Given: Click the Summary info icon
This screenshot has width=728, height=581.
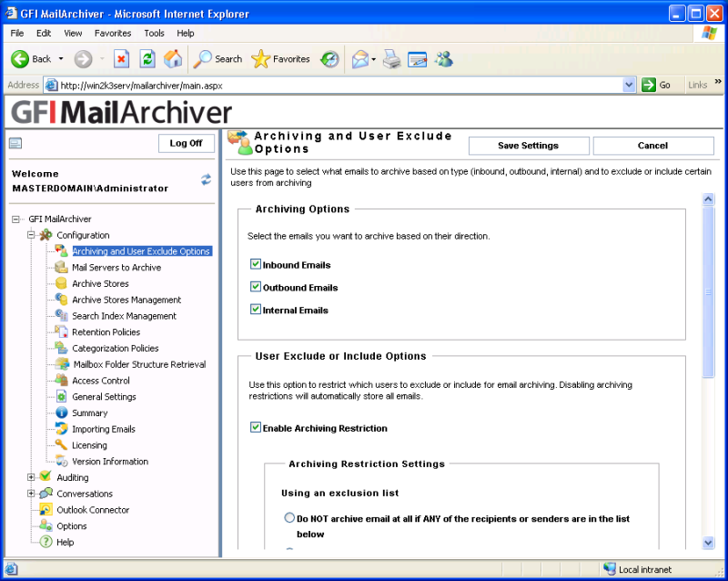Looking at the screenshot, I should click(x=61, y=413).
